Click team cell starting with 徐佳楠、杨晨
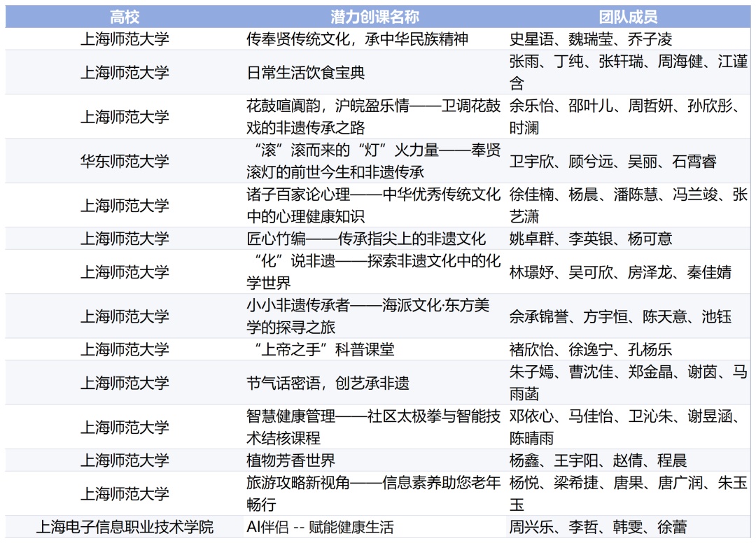The image size is (756, 543). 628,205
